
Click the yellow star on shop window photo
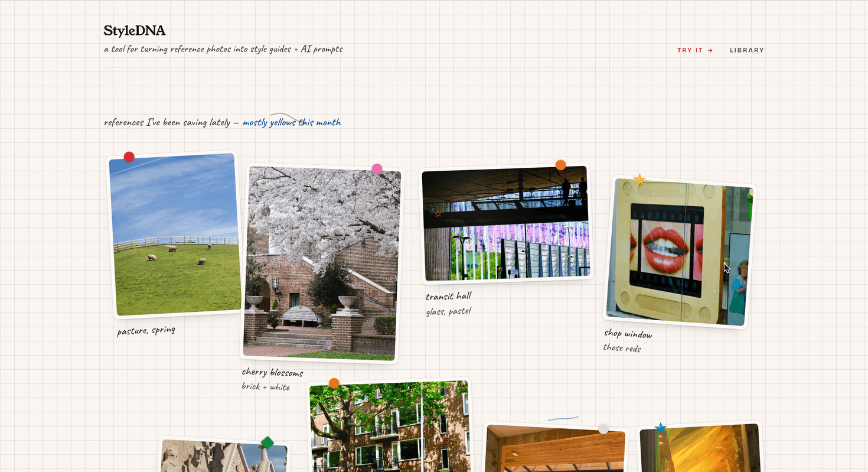point(639,179)
